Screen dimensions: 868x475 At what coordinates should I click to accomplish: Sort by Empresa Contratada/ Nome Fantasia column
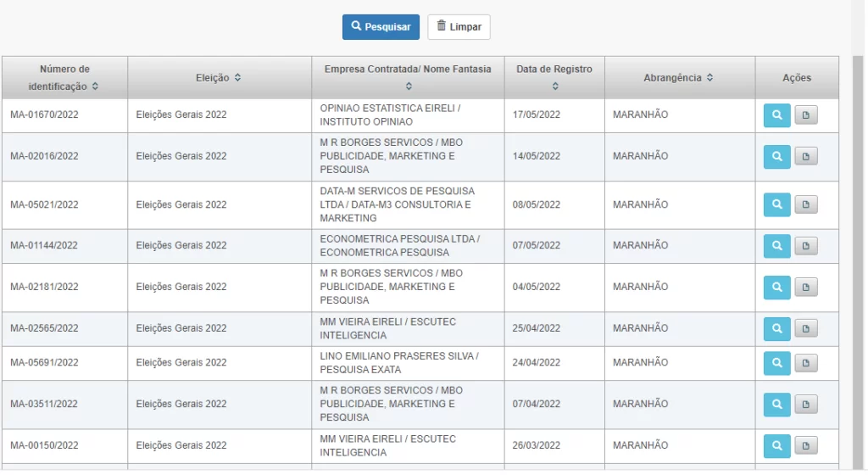point(409,87)
